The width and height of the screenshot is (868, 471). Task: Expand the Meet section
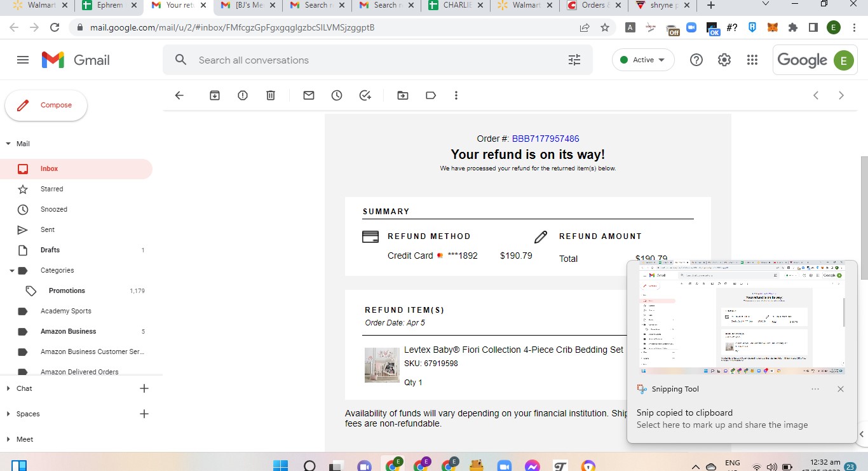click(8, 439)
